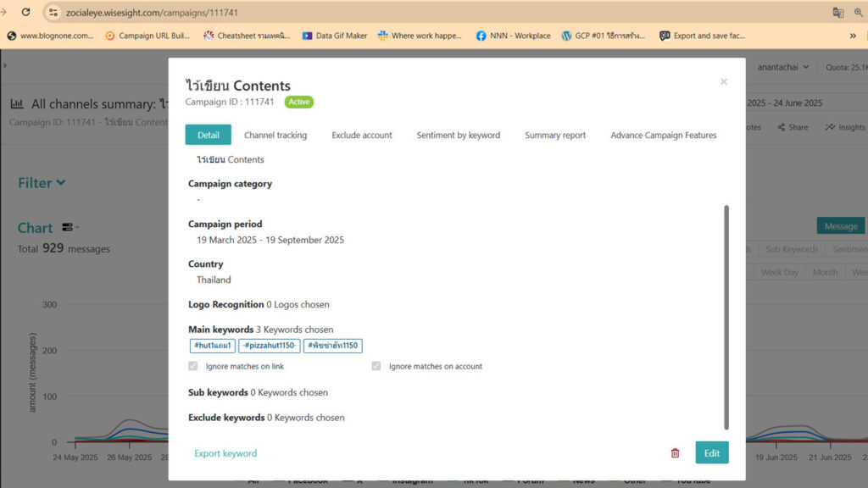Screen dimensions: 868x488
Task: Toggle Ignore matches on link checkbox
Action: tap(193, 366)
